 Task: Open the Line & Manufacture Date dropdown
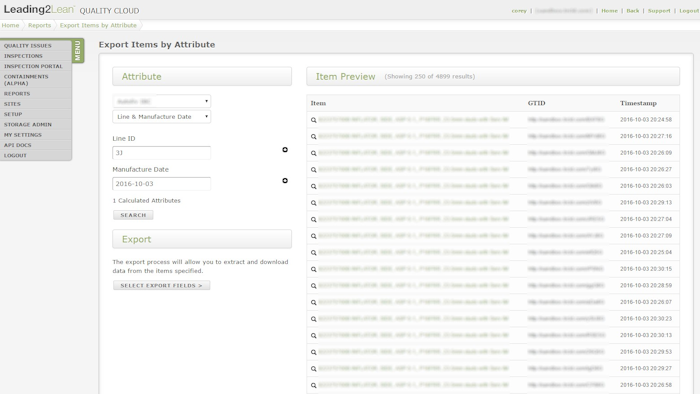(162, 117)
